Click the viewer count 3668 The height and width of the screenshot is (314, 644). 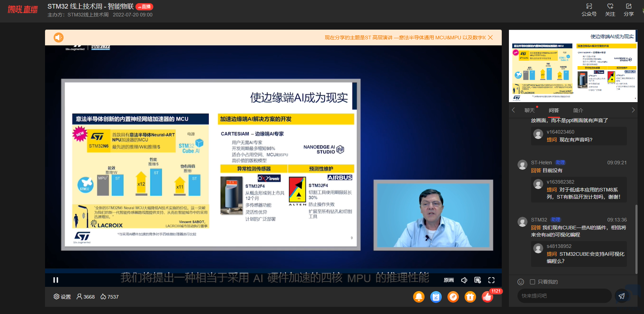[x=86, y=297]
